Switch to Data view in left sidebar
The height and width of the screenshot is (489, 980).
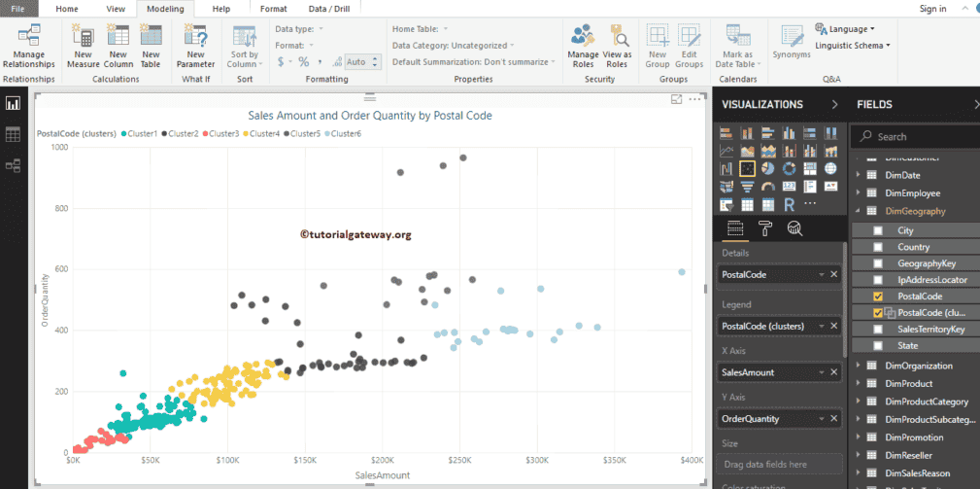tap(14, 134)
